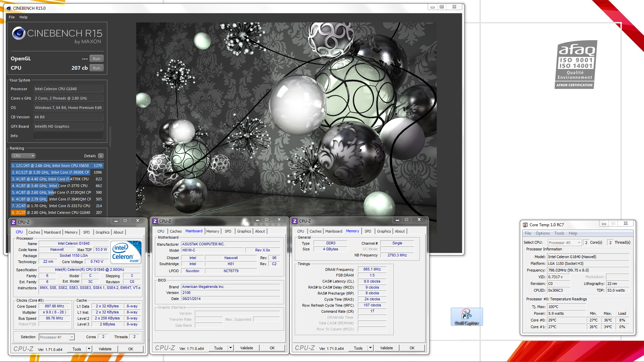The height and width of the screenshot is (362, 644).
Task: Click OK in CPU-Z CPU window
Action: 131,349
